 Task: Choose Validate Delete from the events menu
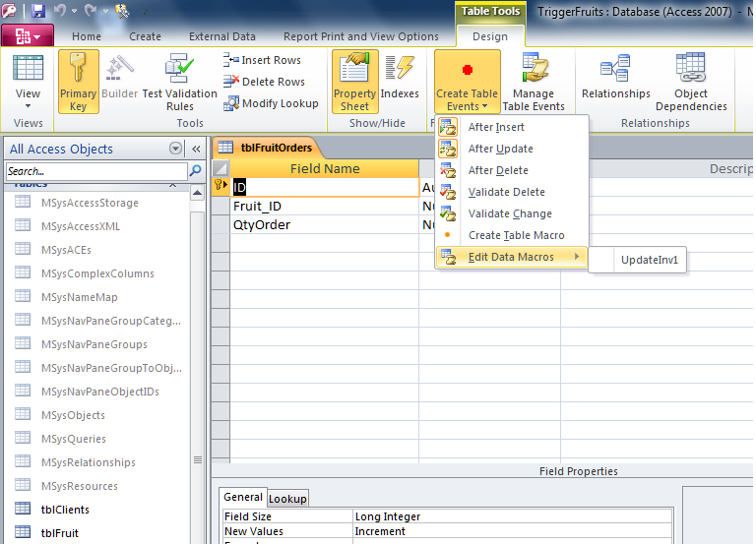tap(512, 192)
